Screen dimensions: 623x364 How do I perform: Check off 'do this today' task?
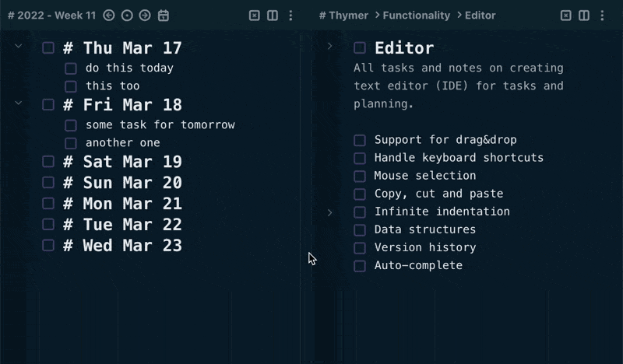[71, 68]
